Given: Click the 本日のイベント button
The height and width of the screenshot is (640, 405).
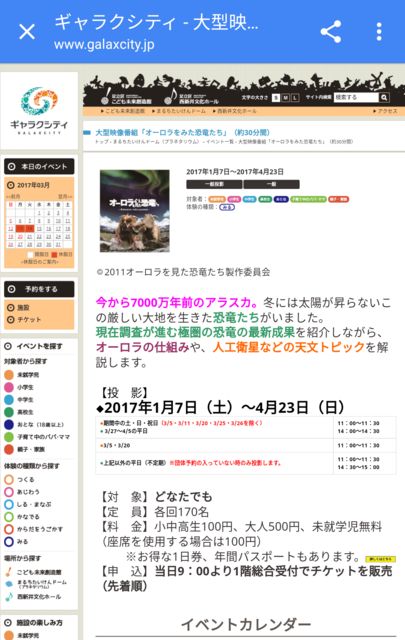Looking at the screenshot, I should point(39,167).
